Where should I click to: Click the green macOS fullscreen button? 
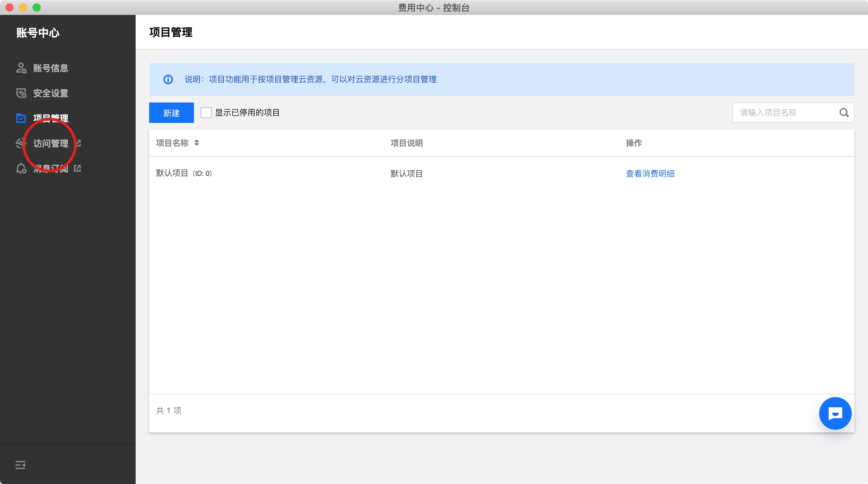click(x=37, y=7)
